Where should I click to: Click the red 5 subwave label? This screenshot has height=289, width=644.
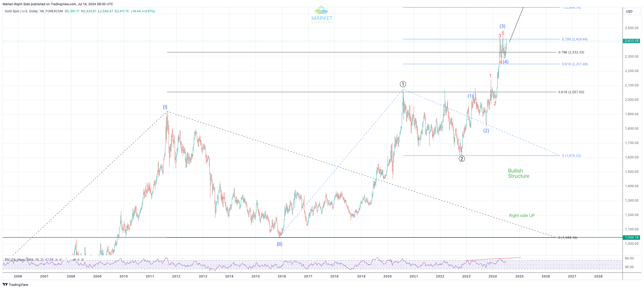(x=503, y=33)
